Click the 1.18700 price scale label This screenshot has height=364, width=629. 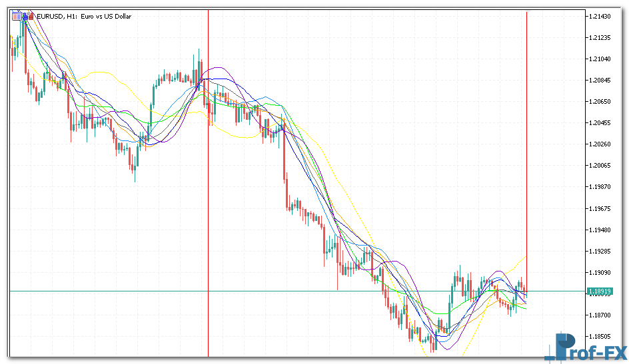[x=600, y=315]
